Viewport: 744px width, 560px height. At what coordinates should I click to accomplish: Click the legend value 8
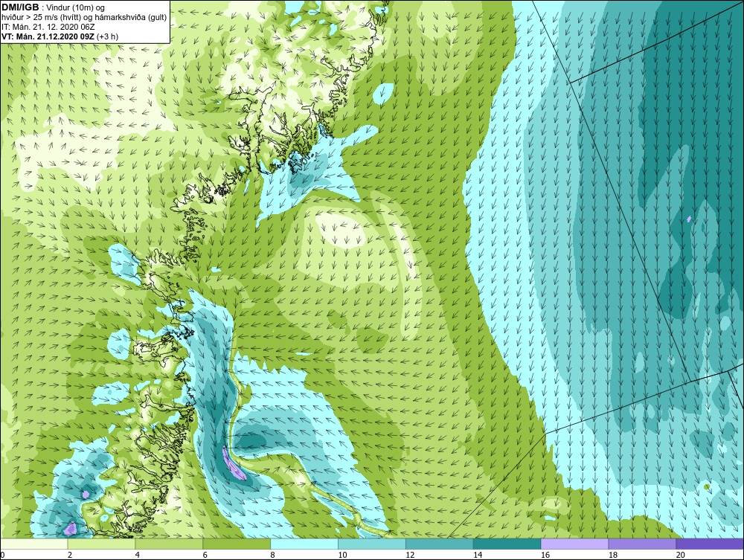click(272, 555)
